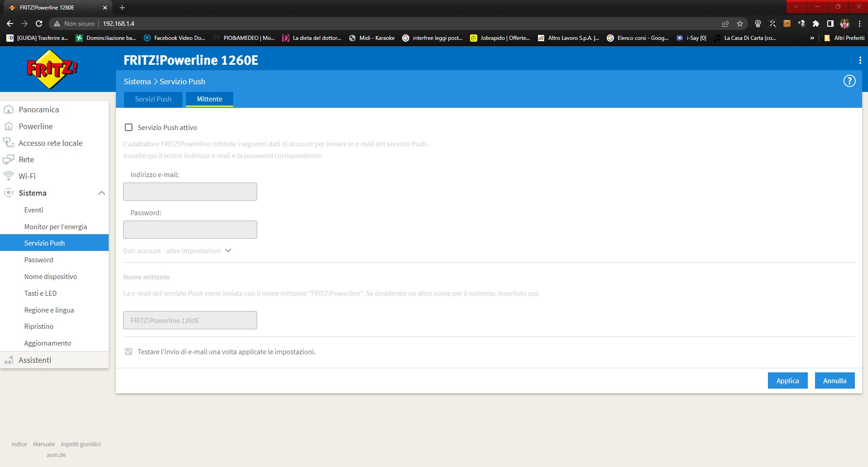Select Servizio Push sidebar item
This screenshot has width=868, height=467.
[x=54, y=243]
